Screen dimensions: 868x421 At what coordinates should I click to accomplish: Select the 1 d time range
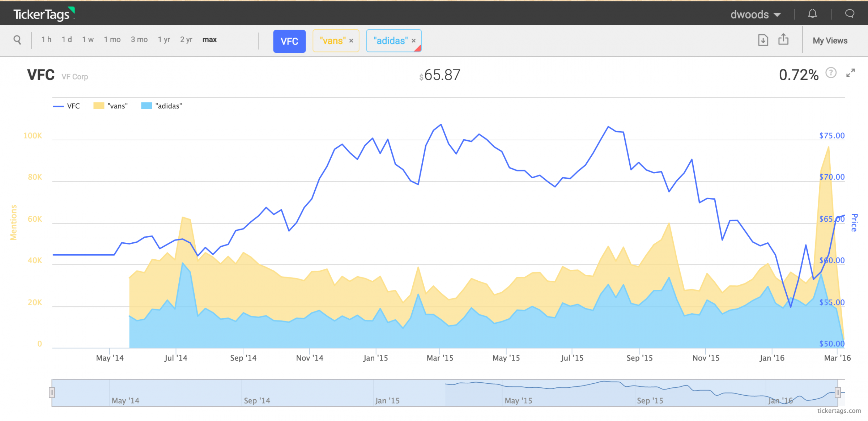point(67,39)
